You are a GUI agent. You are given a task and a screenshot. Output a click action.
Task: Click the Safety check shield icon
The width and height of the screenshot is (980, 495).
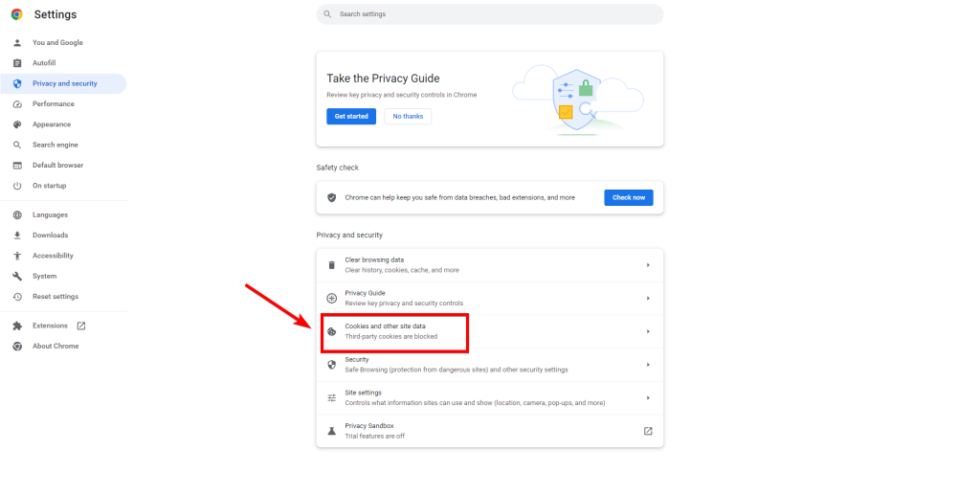(x=332, y=197)
